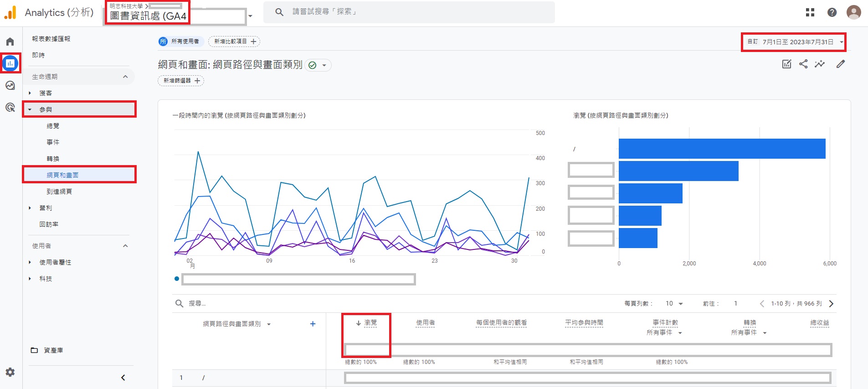Collapse the 生命週期 section
This screenshot has height=389, width=868.
pyautogui.click(x=125, y=77)
